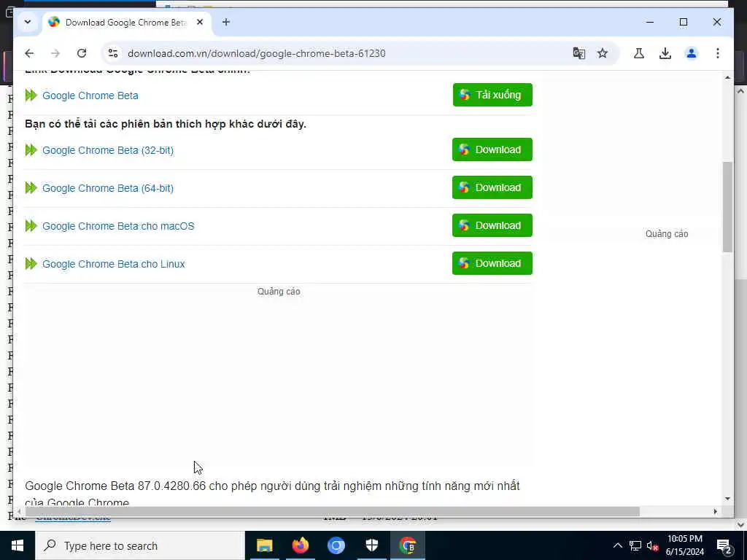
Task: Maximize the Chrome window
Action: (683, 22)
